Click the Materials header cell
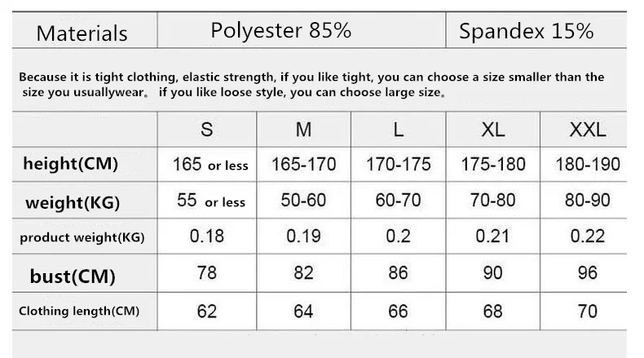The height and width of the screenshot is (358, 644). [84, 30]
